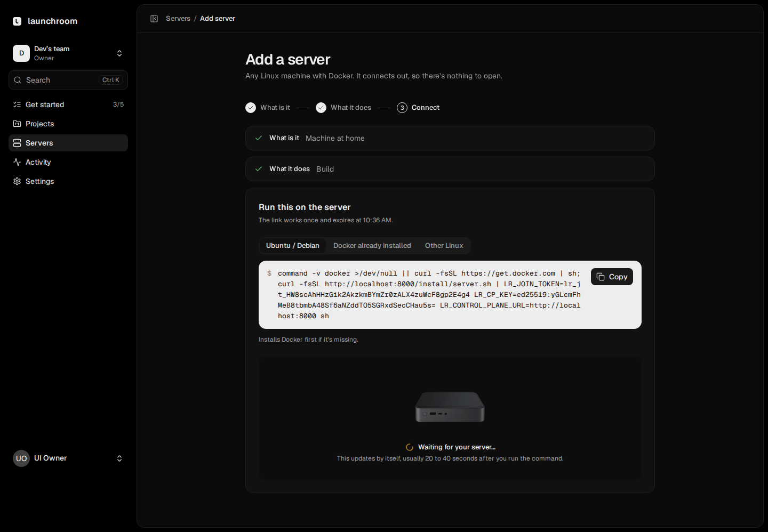Switch to the Other Linux tab

tap(444, 246)
